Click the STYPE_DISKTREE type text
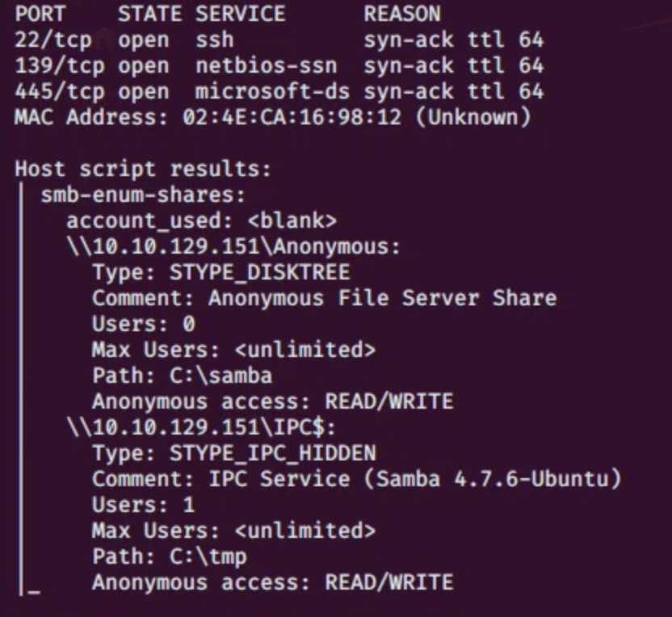Viewport: 672px width, 617px height. coord(259,273)
